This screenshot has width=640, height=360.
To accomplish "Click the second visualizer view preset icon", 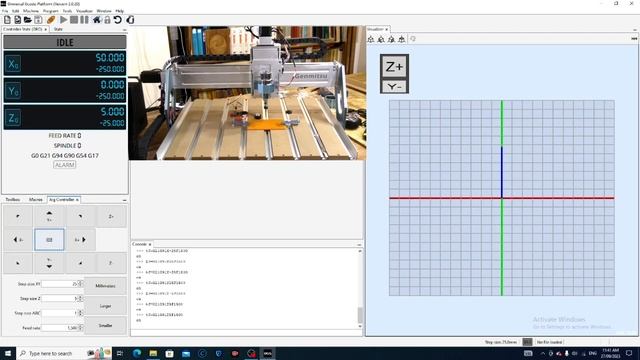I will coord(381,39).
